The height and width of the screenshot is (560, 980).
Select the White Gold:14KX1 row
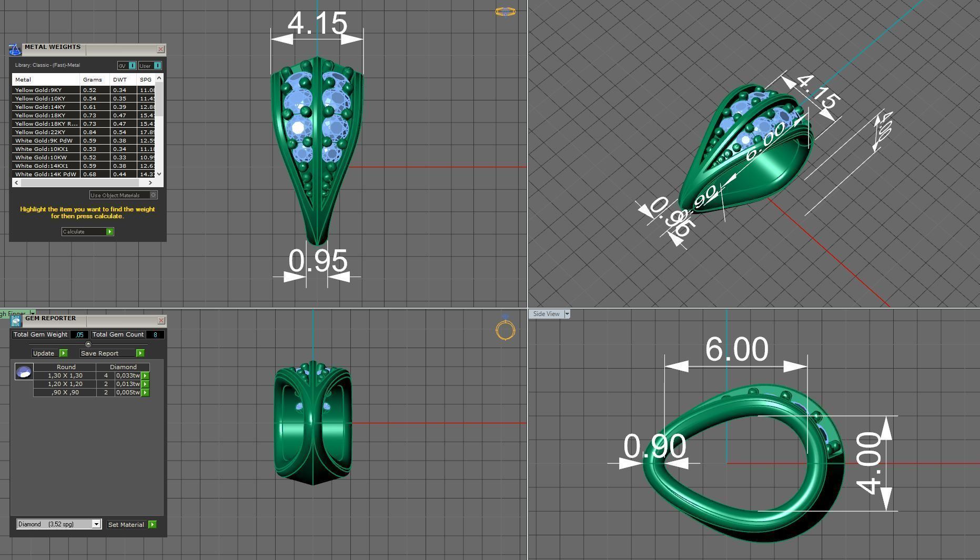pyautogui.click(x=84, y=166)
